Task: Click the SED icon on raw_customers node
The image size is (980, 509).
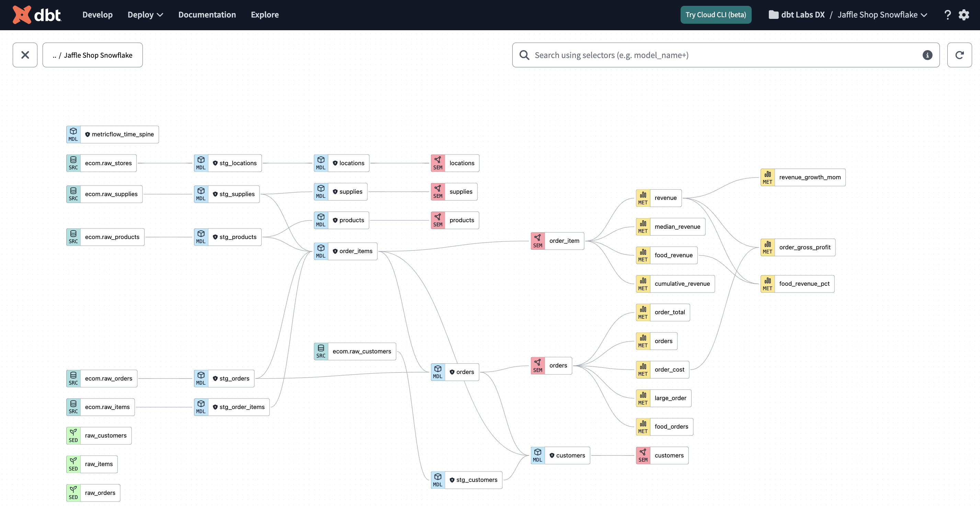Action: (x=72, y=435)
